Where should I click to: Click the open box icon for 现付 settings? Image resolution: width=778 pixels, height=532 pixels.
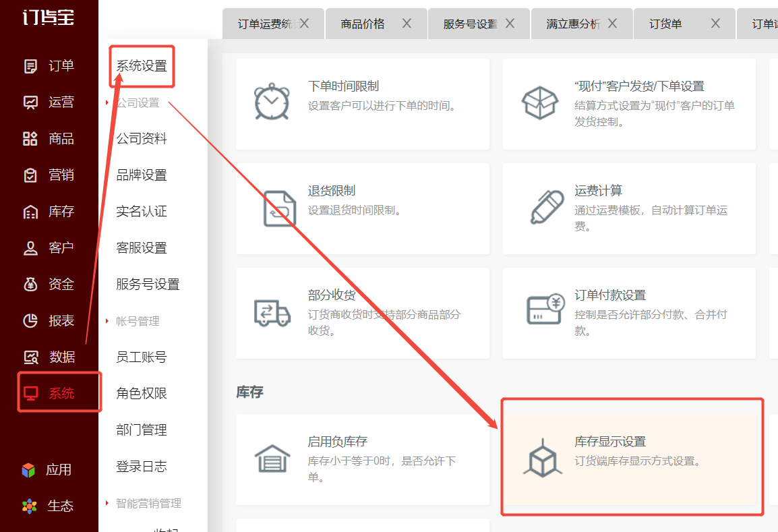tap(540, 102)
